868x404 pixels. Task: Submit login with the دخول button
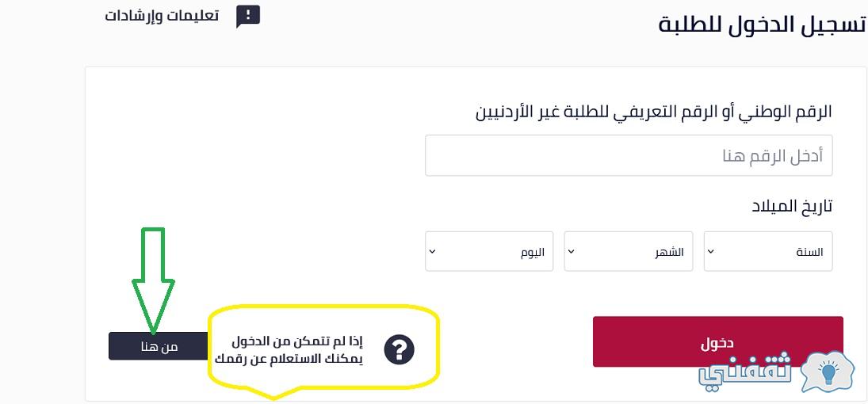tap(717, 341)
